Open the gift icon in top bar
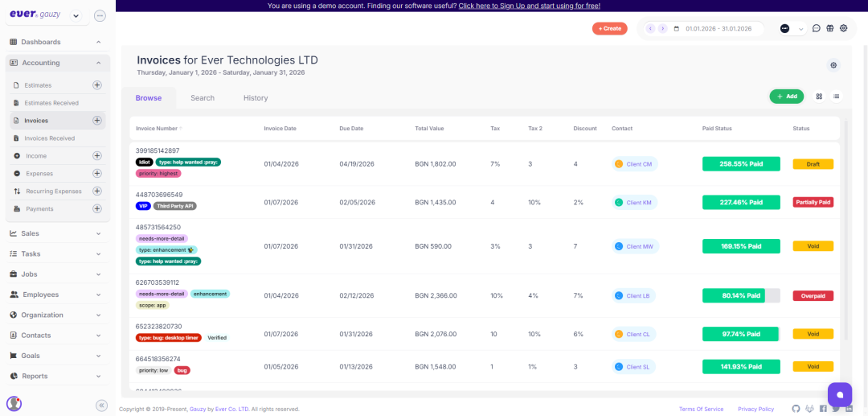The height and width of the screenshot is (416, 868). pyautogui.click(x=829, y=28)
